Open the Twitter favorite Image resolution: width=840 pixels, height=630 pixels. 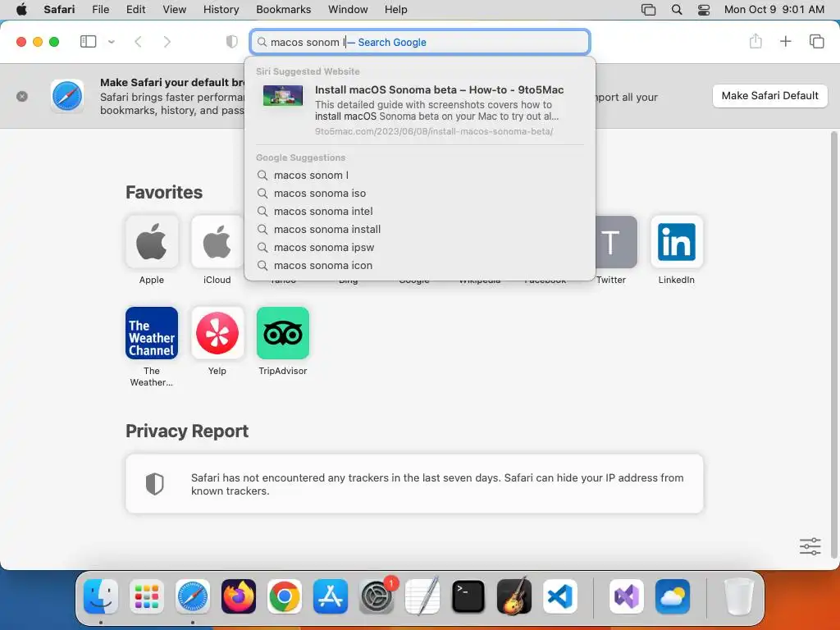[x=616, y=242]
